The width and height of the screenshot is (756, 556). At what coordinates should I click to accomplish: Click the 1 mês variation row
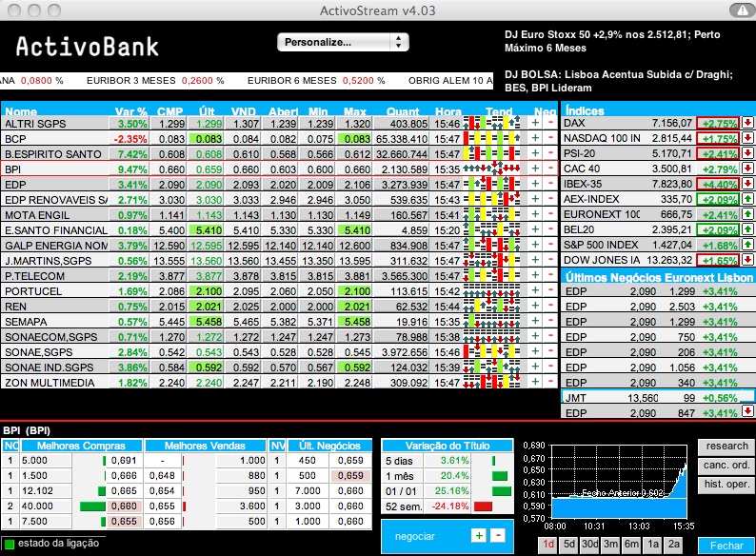coord(448,476)
